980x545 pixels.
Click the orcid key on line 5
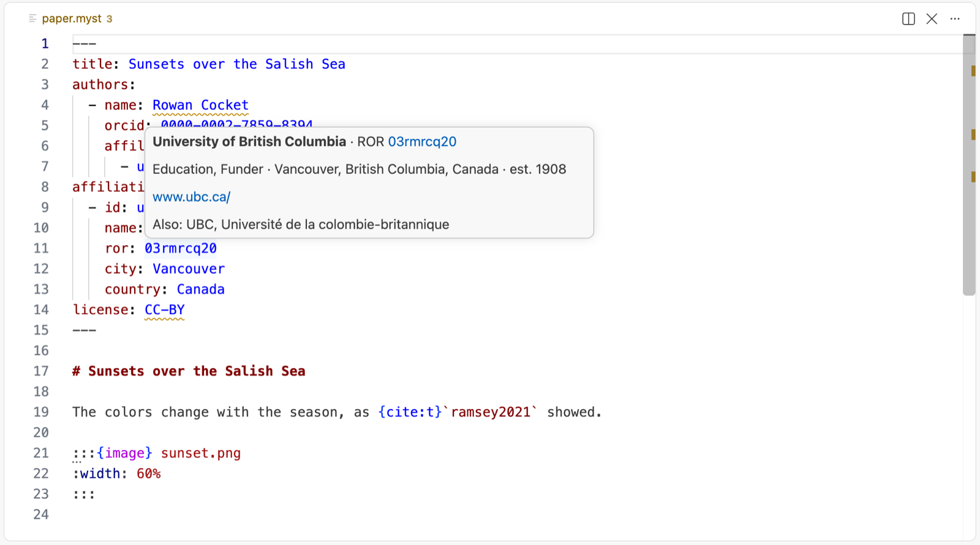click(124, 126)
